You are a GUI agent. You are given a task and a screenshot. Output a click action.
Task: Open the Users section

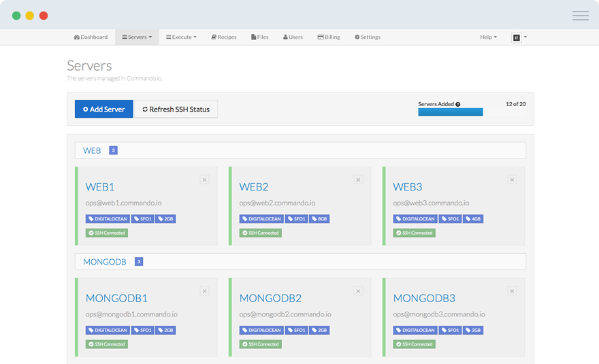[x=293, y=37]
